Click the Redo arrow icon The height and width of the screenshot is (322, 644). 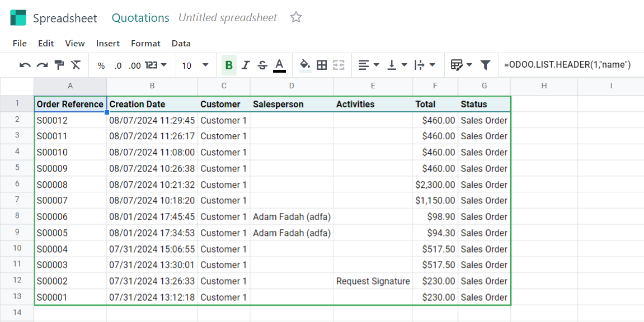(x=43, y=65)
